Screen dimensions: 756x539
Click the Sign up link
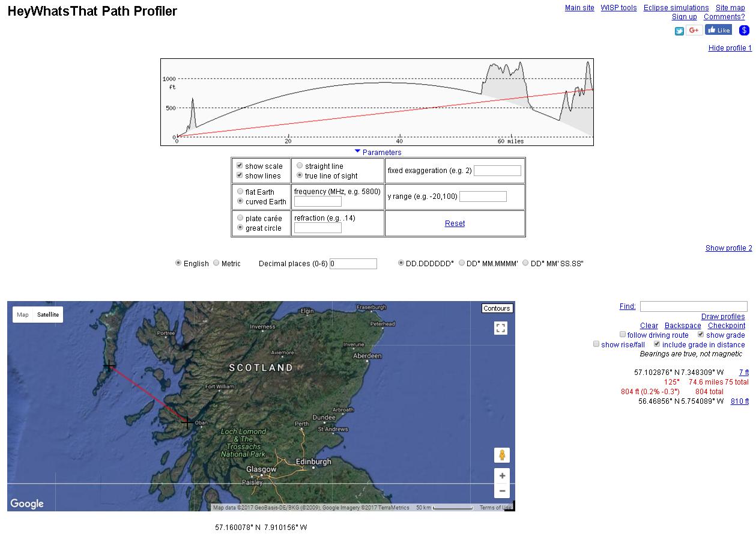(x=685, y=17)
